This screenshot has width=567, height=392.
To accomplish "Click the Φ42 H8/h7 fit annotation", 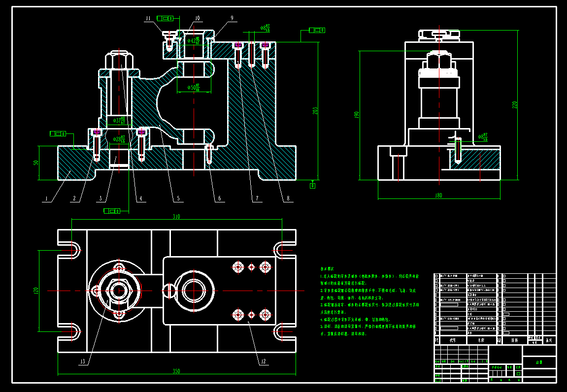I will 193,40.
